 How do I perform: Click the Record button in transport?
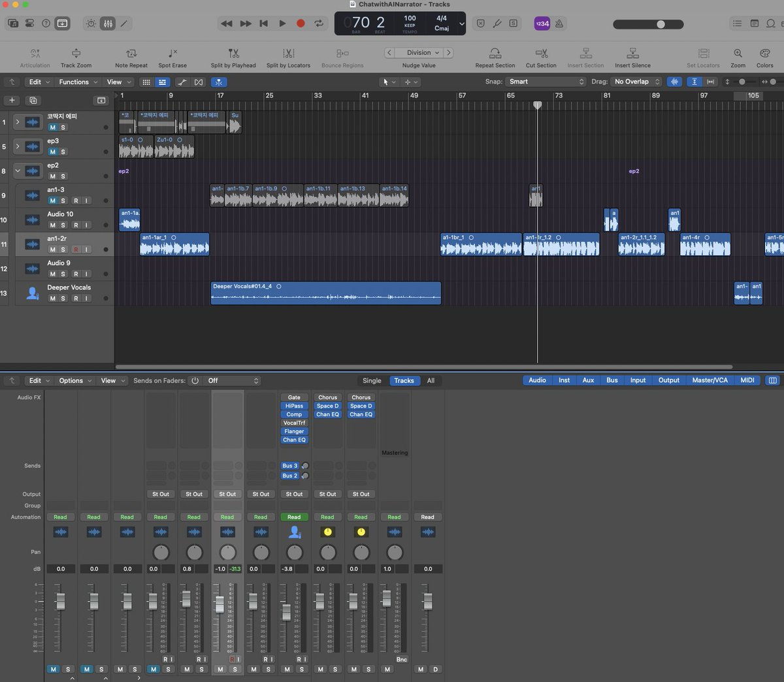click(x=301, y=24)
